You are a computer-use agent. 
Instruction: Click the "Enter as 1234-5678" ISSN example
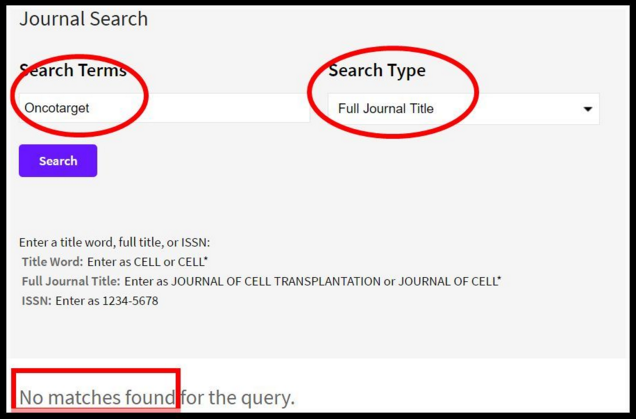point(107,300)
